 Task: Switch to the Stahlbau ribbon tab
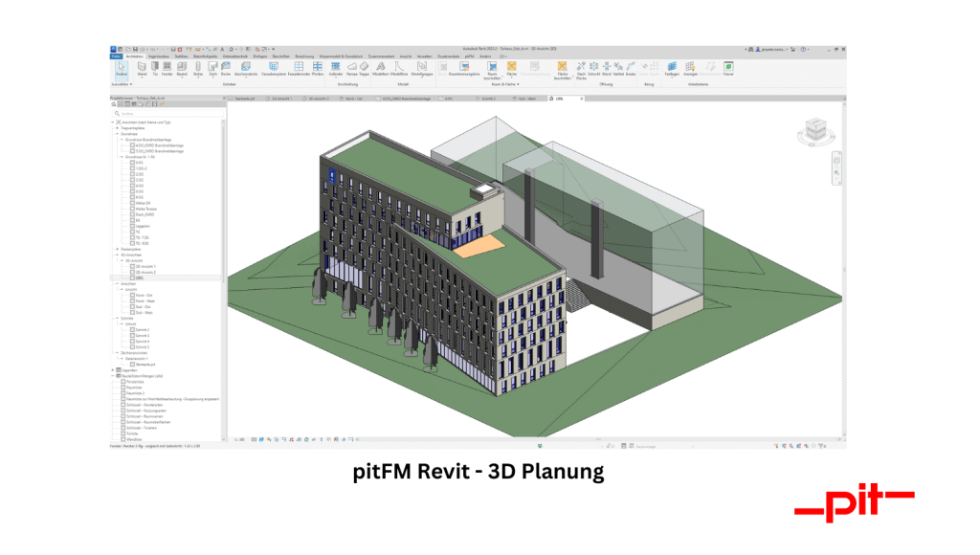click(x=182, y=56)
